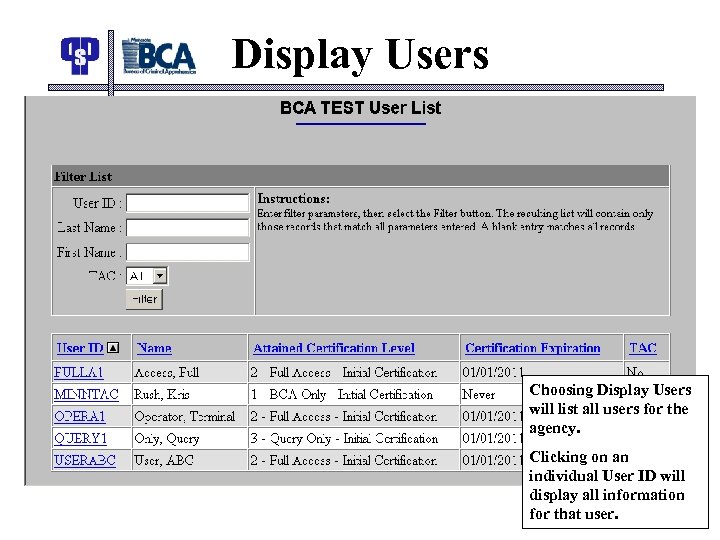This screenshot has height=540, width=720.
Task: Open the TAC dropdown showing All
Action: (x=147, y=276)
